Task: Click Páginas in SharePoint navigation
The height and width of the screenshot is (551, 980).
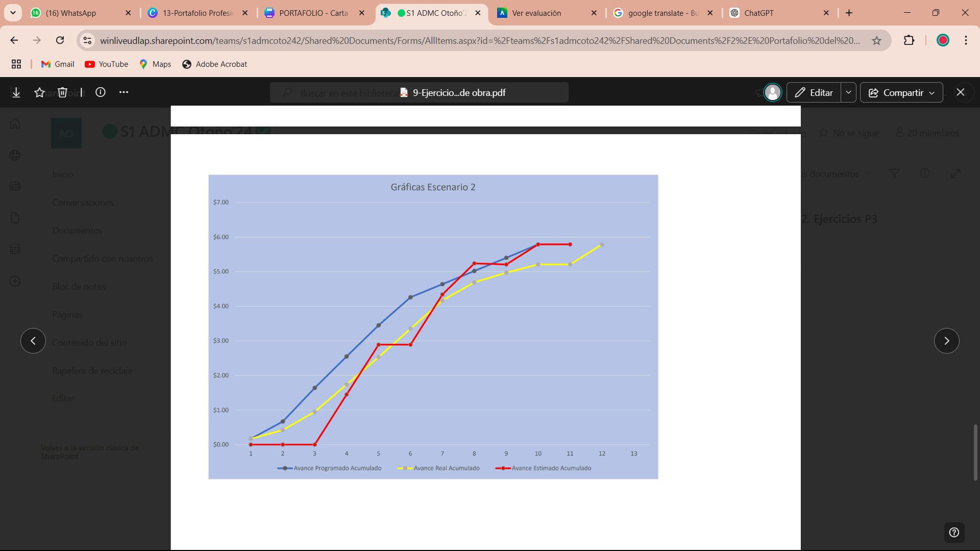Action: tap(67, 315)
